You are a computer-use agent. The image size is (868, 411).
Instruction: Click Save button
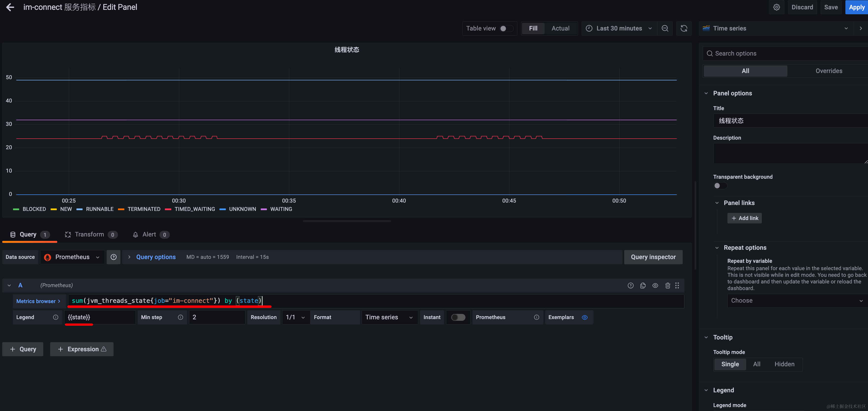tap(831, 7)
